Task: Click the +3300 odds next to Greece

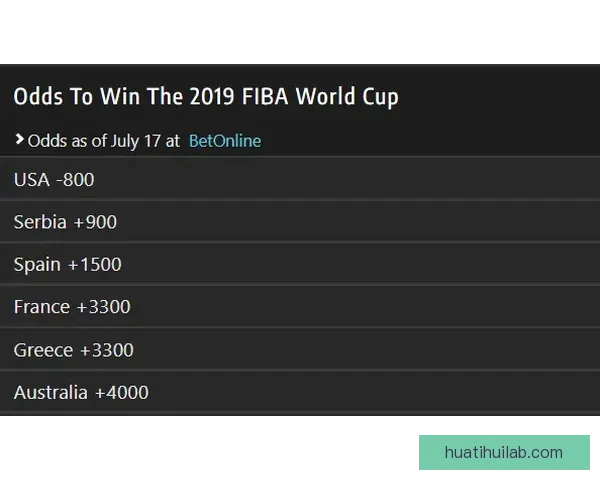Action: click(x=107, y=350)
